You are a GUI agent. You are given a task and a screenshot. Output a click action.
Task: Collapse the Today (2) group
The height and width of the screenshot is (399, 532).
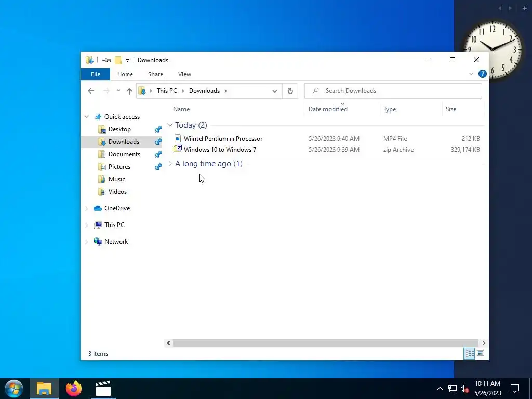(x=170, y=125)
